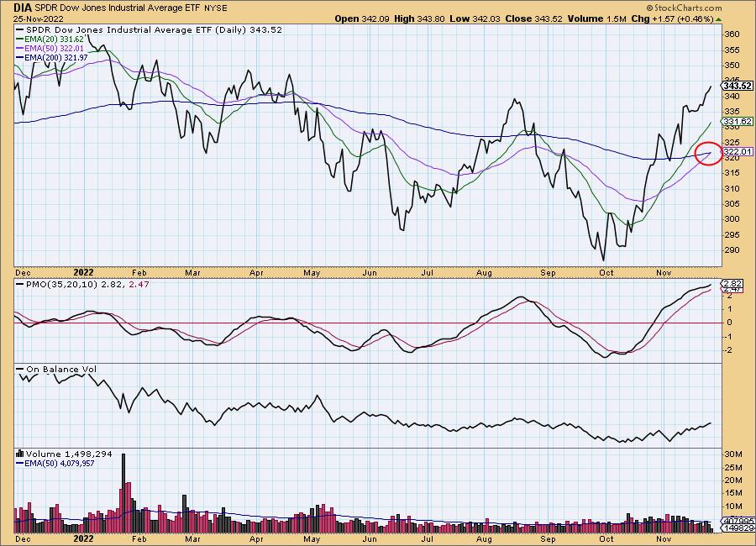Image resolution: width=756 pixels, height=546 pixels.
Task: Click the 290 price axis label
Action: pos(732,249)
